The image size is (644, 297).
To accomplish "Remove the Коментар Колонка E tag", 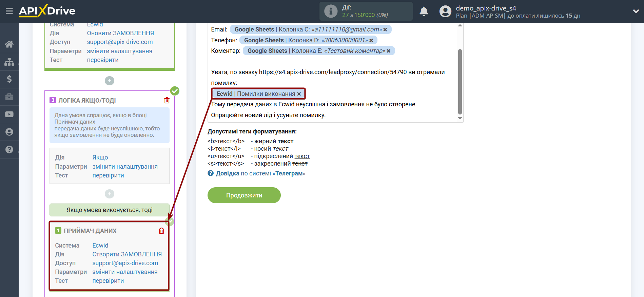I will [x=389, y=51].
